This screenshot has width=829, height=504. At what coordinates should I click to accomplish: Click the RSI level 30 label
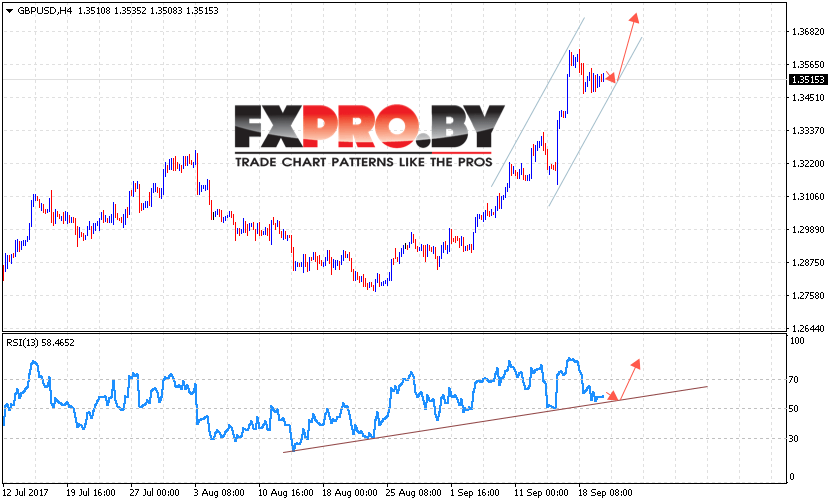[794, 438]
